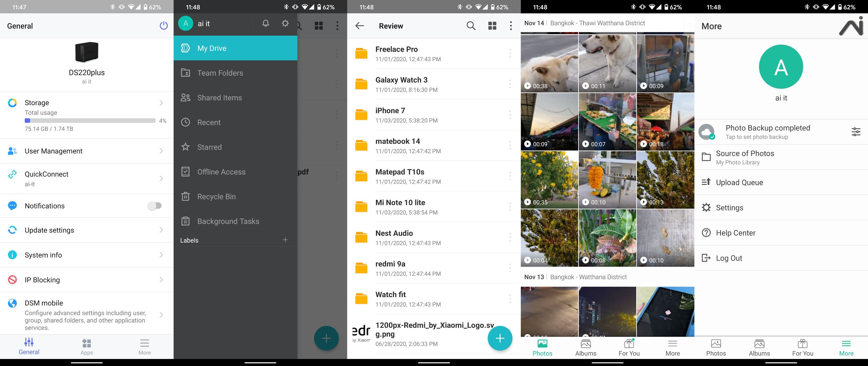Image resolution: width=868 pixels, height=366 pixels.
Task: Toggle the Notifications switch
Action: click(x=155, y=205)
